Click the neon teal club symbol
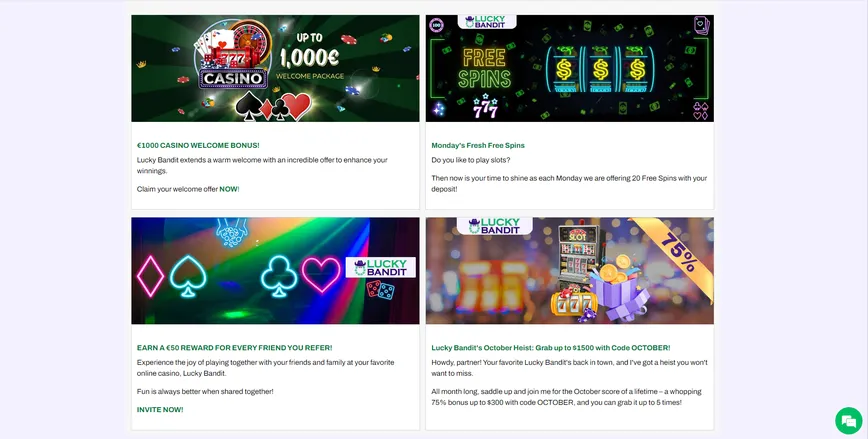Viewport: 868px width, 439px height. [x=279, y=276]
